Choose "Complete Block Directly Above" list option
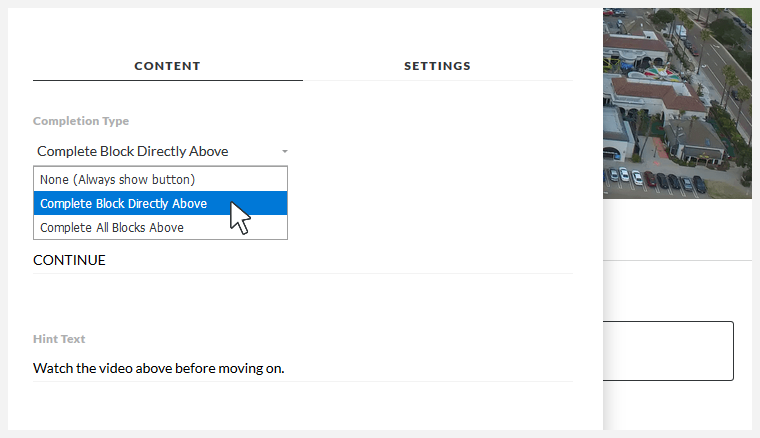This screenshot has height=438, width=760. tap(123, 203)
